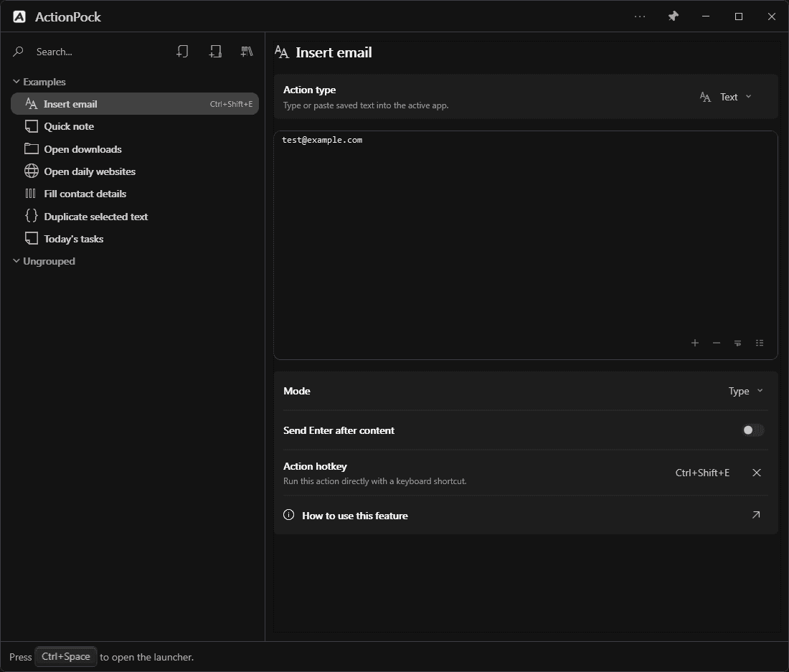Click the ActionPock app logo
This screenshot has width=789, height=672.
point(19,16)
